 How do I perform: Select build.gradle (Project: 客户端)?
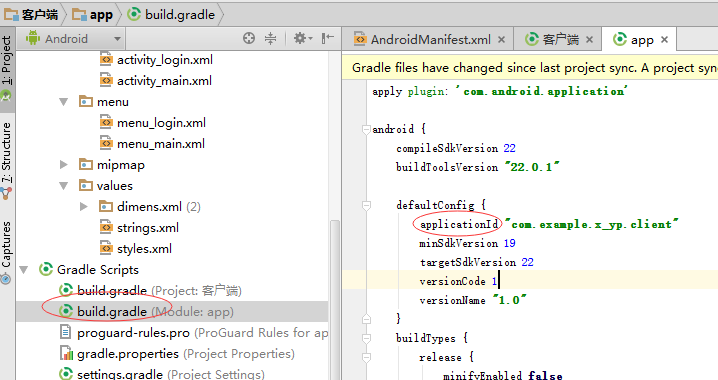point(150,291)
